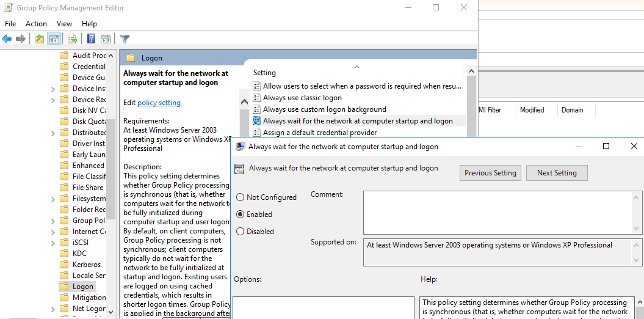Expand the Net Logon tree node
The image size is (644, 319).
coord(52,309)
